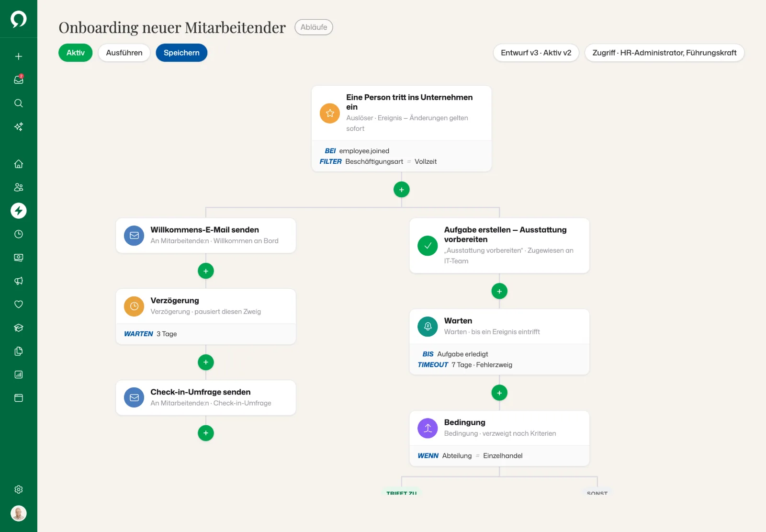Click the plus create icon in sidebar
The image size is (766, 532).
[x=19, y=57]
